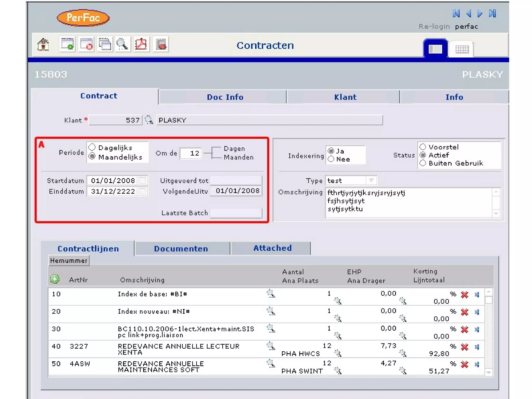Go to the last record arrow

click(x=492, y=14)
